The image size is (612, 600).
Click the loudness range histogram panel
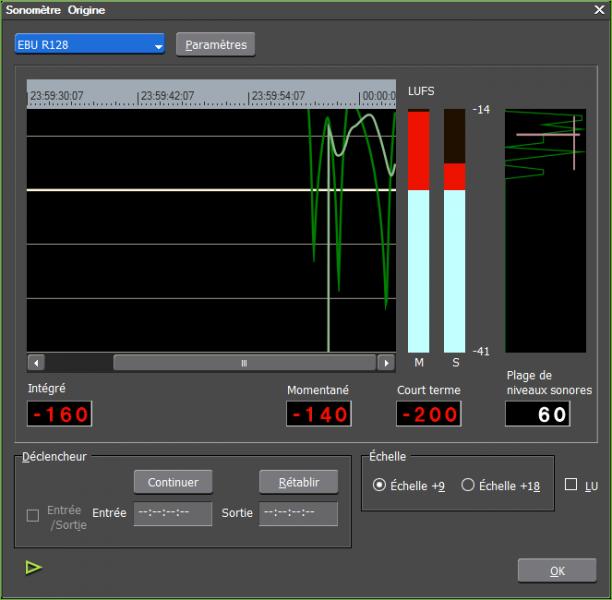[545, 231]
